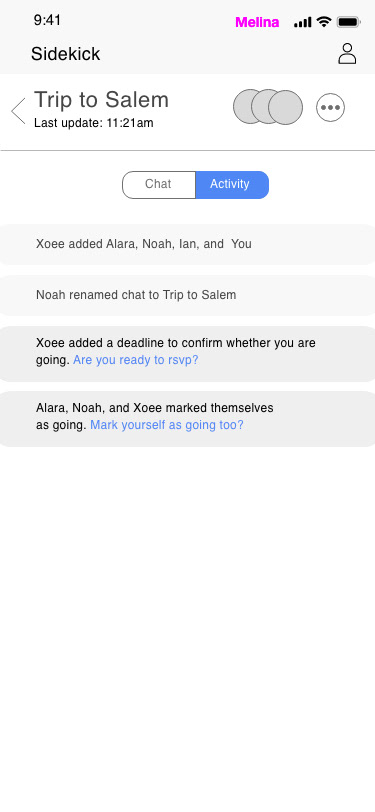Open the three-dots more options menu
Image resolution: width=375 pixels, height=812 pixels.
[x=330, y=108]
